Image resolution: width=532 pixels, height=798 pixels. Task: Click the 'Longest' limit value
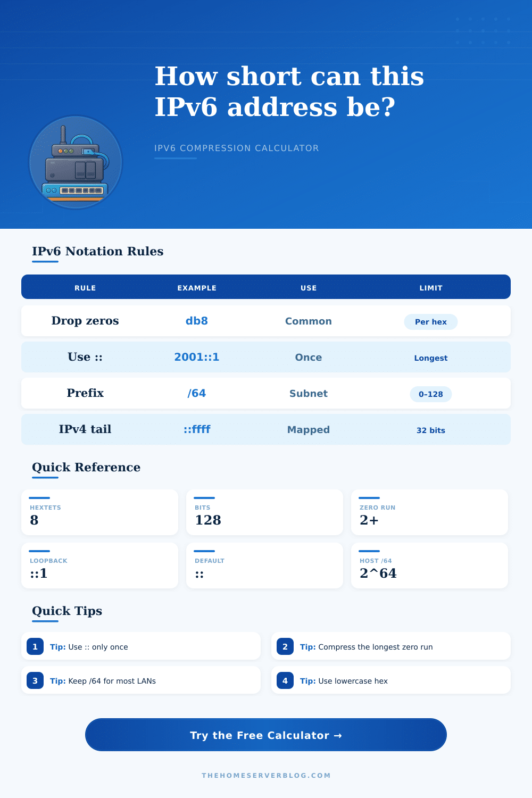coord(431,358)
